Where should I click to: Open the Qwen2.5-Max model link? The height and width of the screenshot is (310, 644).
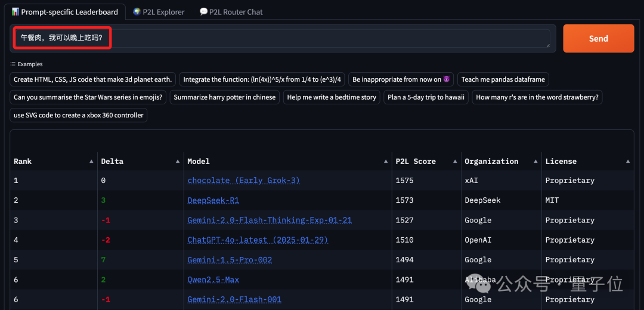[x=213, y=280]
